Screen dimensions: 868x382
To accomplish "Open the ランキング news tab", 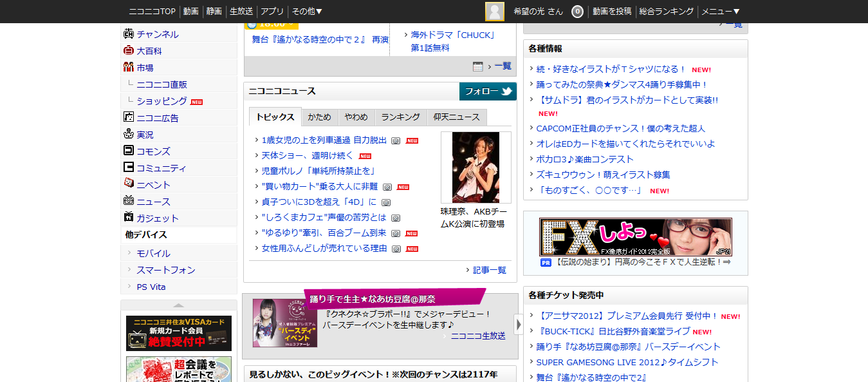I will tap(401, 117).
